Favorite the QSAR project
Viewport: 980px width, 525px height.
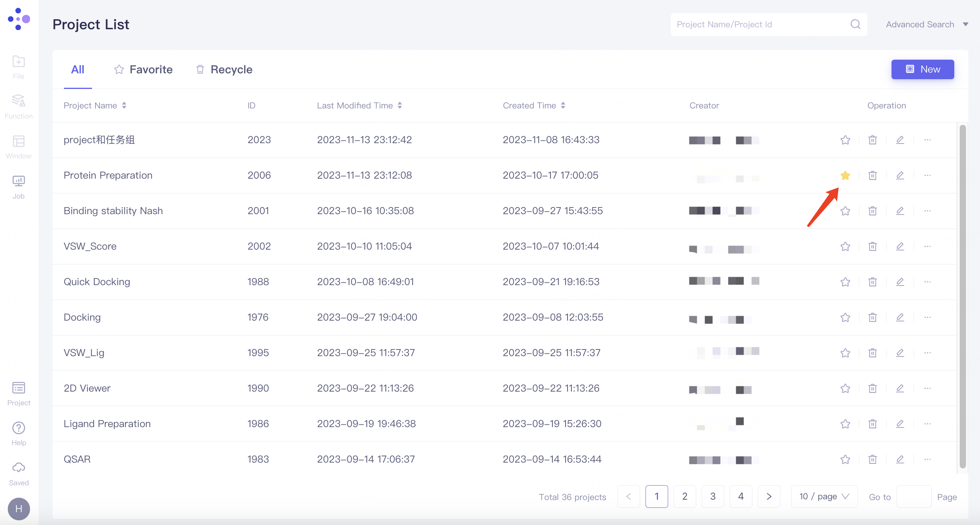(845, 459)
